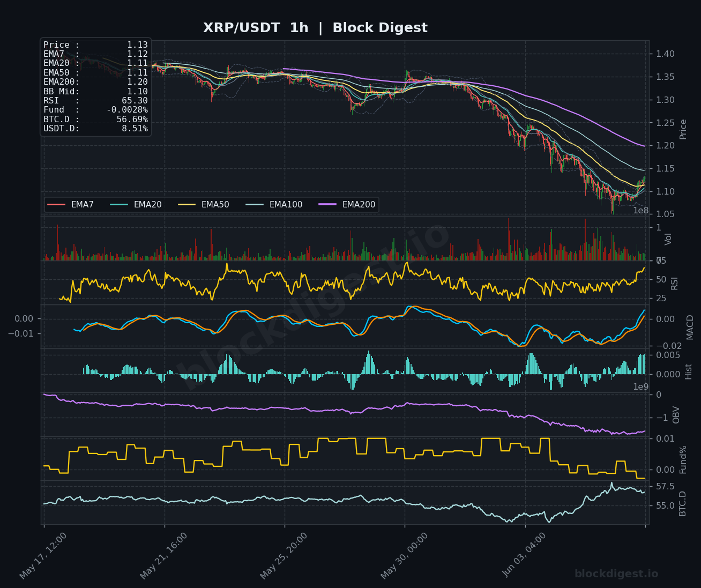Select the EMA7 1.12 row in stats box

click(95, 54)
